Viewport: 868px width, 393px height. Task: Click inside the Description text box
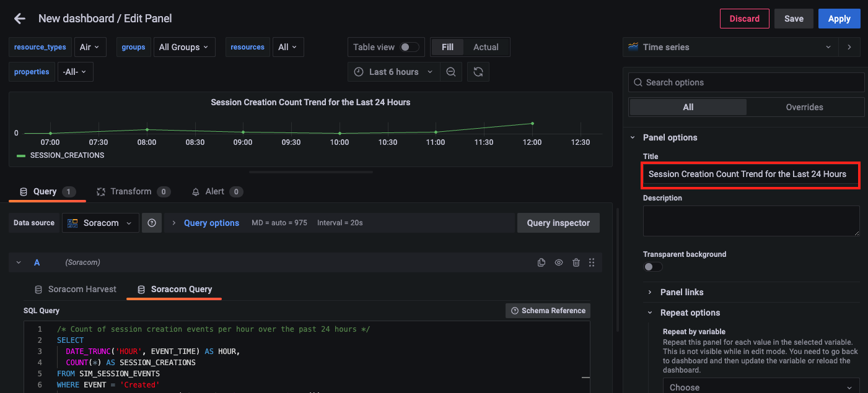tap(750, 220)
